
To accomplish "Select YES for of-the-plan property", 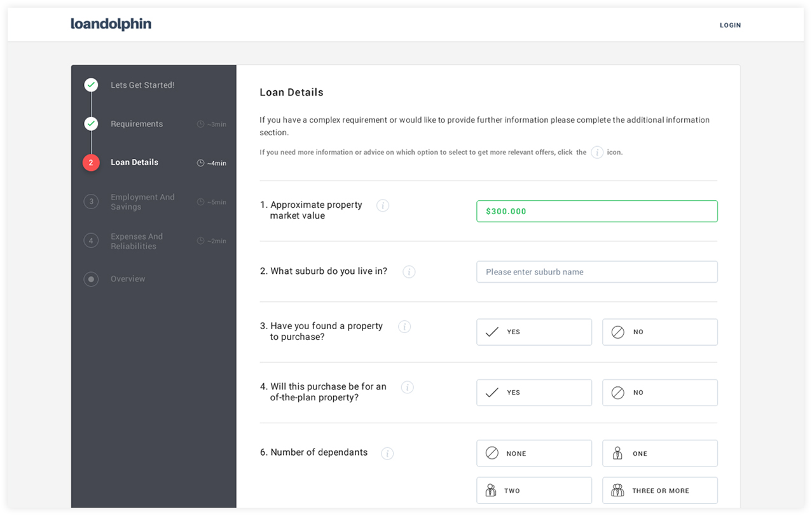I will pos(534,393).
